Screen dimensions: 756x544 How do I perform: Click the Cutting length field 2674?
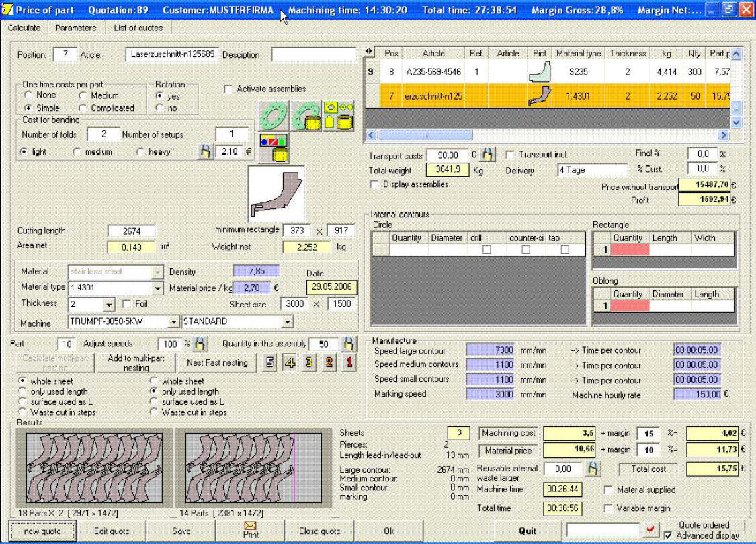pos(131,231)
